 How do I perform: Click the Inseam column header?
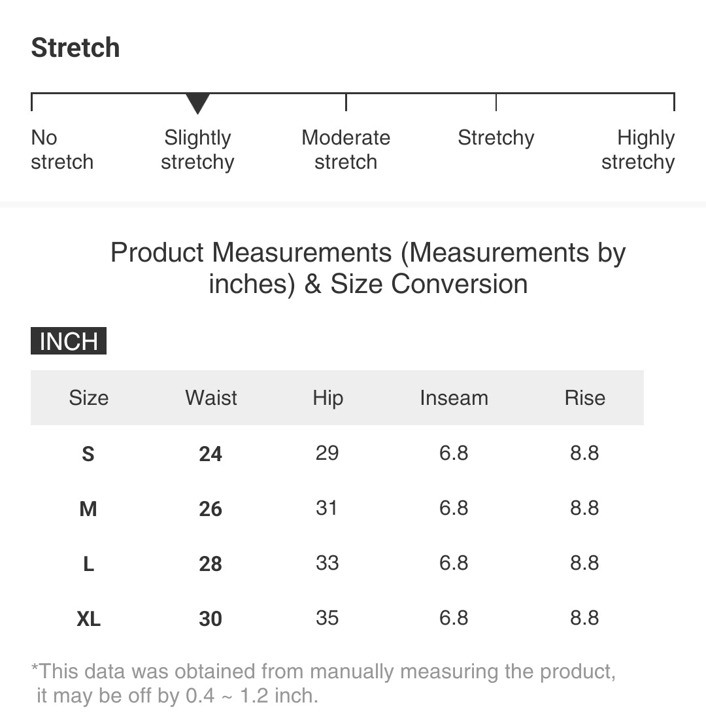pyautogui.click(x=454, y=398)
